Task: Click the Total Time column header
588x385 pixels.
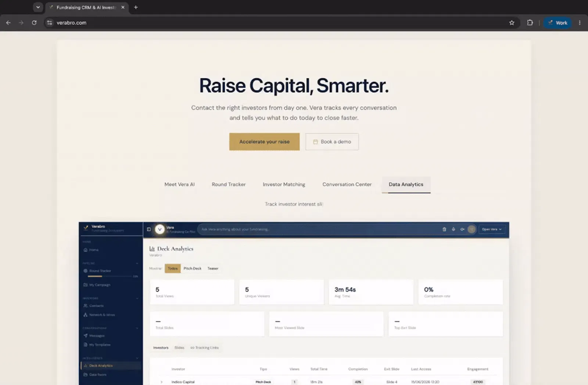Action: 319,369
